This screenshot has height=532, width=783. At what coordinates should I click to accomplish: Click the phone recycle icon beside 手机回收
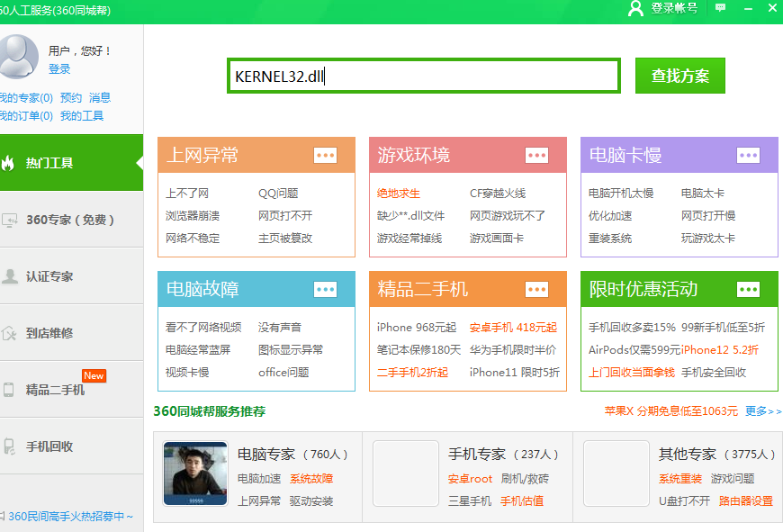tap(9, 446)
